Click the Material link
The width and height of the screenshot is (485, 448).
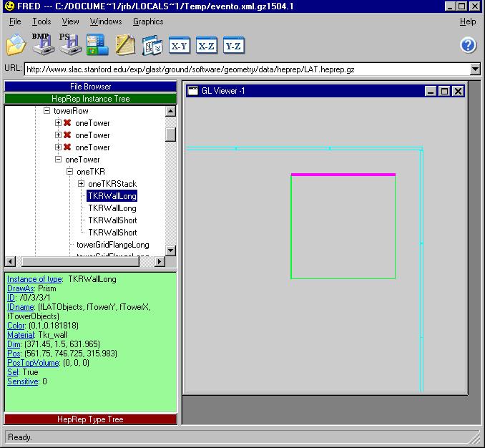click(21, 335)
